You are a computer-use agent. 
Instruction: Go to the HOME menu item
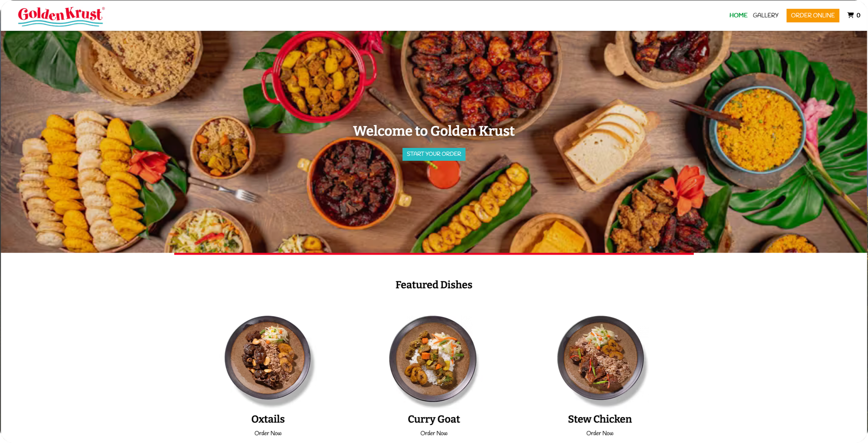738,15
